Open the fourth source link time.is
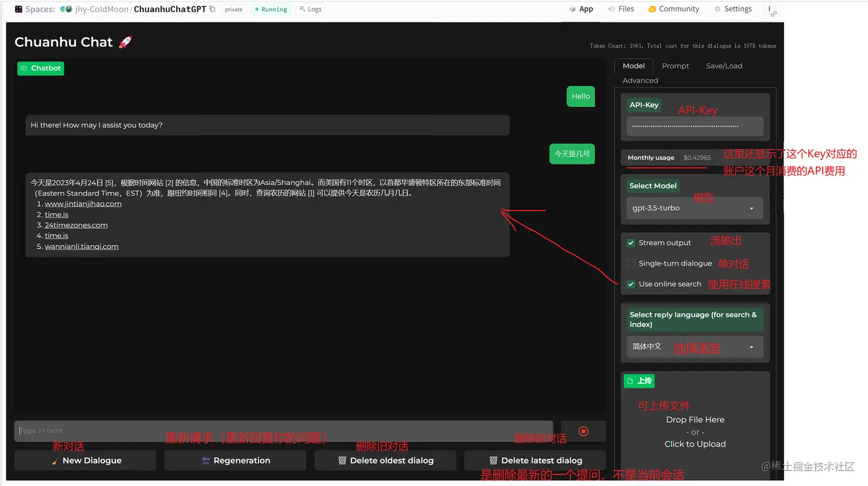This screenshot has width=868, height=486. (56, 236)
